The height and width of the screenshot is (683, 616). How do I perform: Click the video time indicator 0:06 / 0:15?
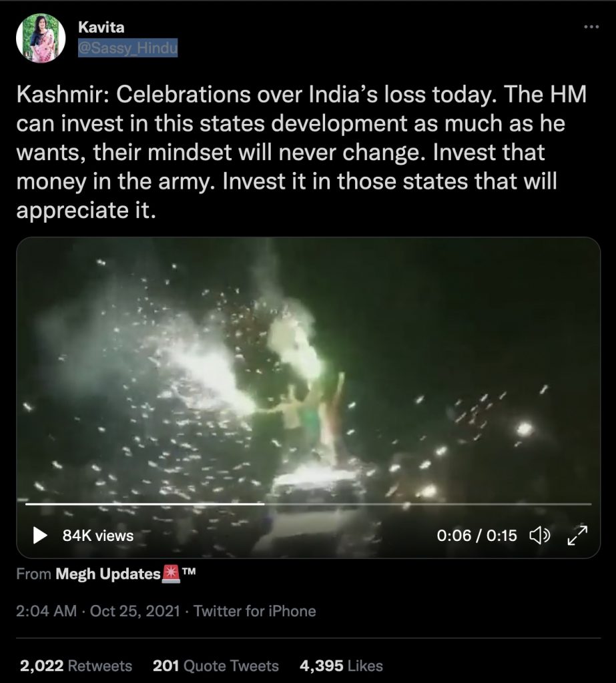(477, 536)
